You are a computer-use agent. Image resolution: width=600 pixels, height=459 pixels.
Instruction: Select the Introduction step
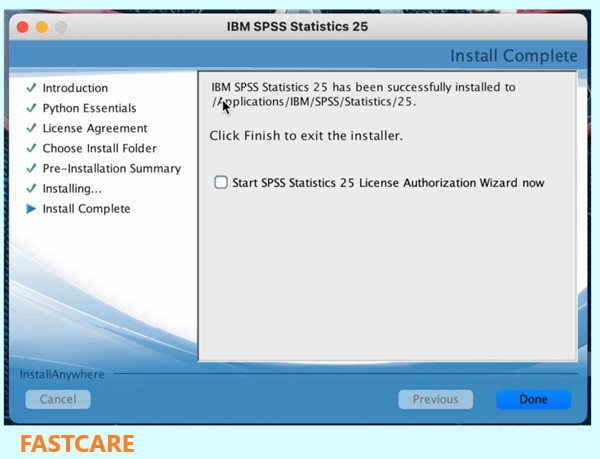click(x=75, y=88)
